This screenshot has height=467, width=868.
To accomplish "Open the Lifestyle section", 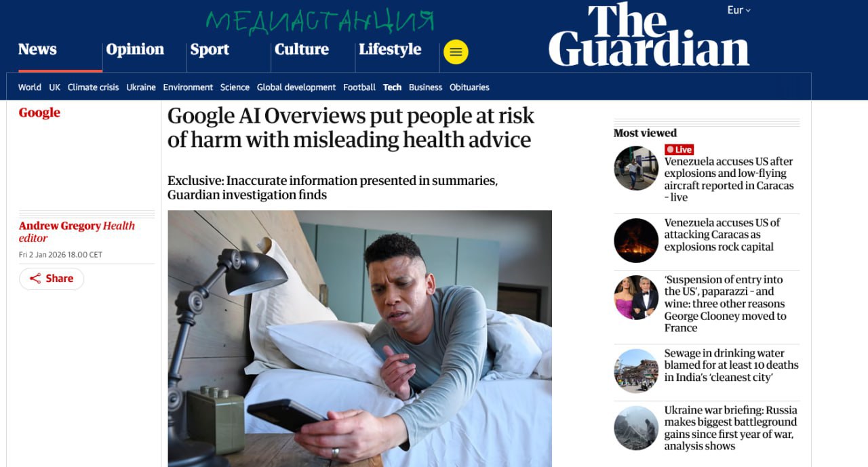I will pyautogui.click(x=390, y=49).
